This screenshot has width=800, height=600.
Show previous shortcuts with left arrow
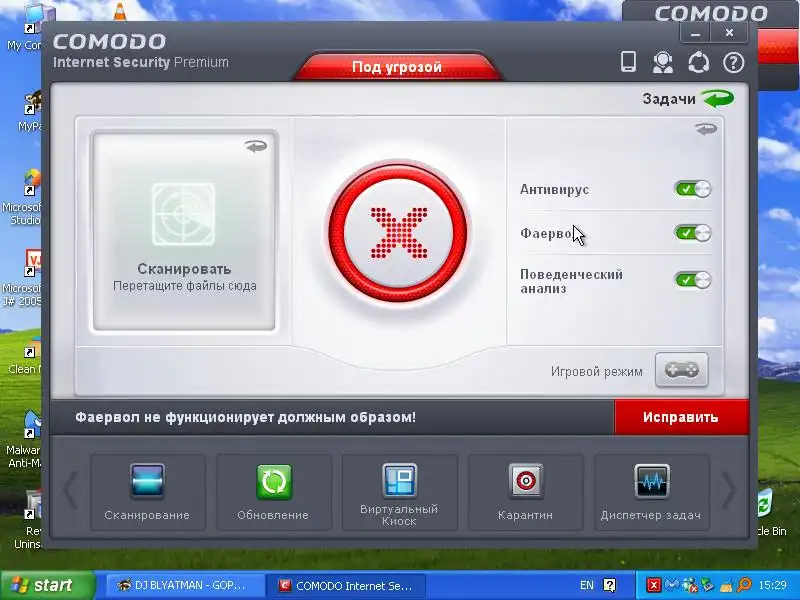pyautogui.click(x=70, y=490)
